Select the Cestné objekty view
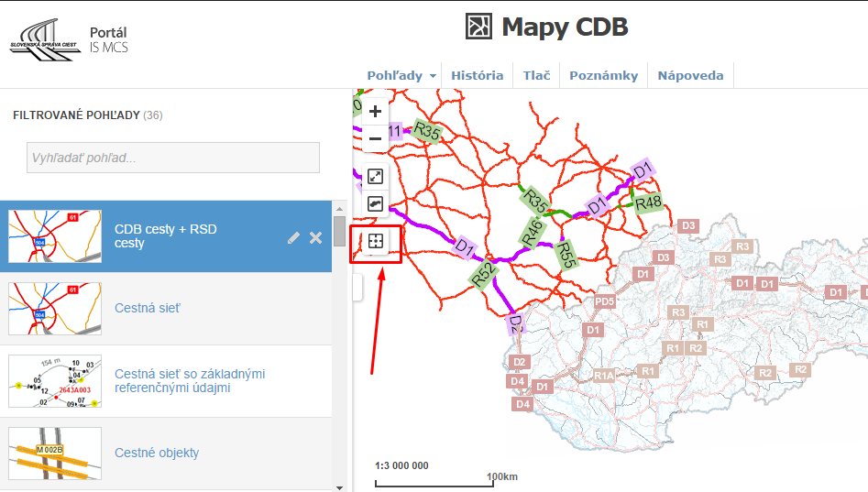The height and width of the screenshot is (492, 868). click(x=157, y=453)
